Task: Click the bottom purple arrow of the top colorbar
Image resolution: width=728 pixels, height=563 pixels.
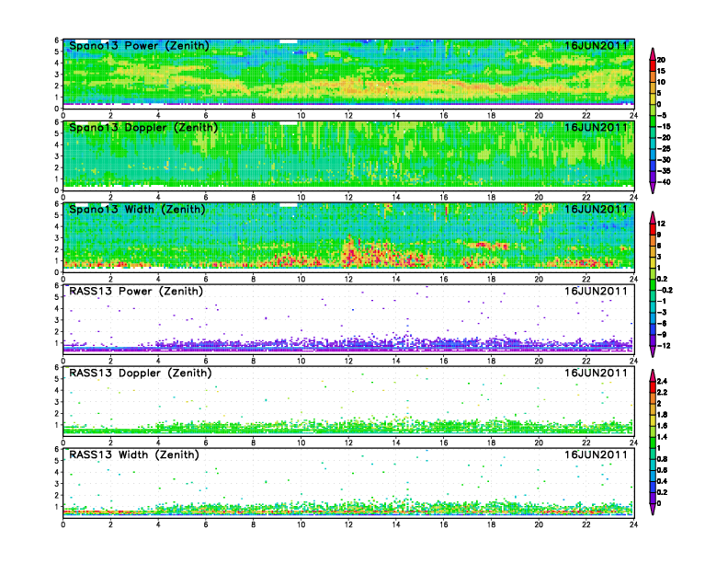Action: pyautogui.click(x=652, y=189)
